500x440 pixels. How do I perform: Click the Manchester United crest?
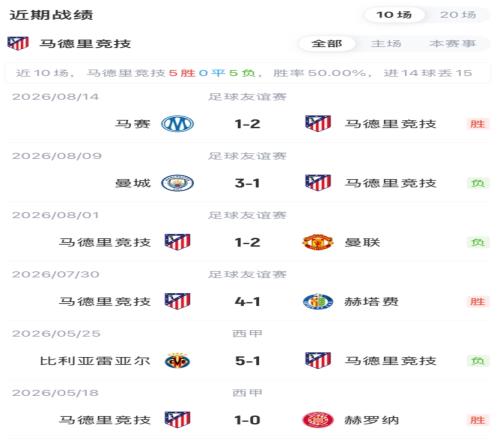pos(318,242)
